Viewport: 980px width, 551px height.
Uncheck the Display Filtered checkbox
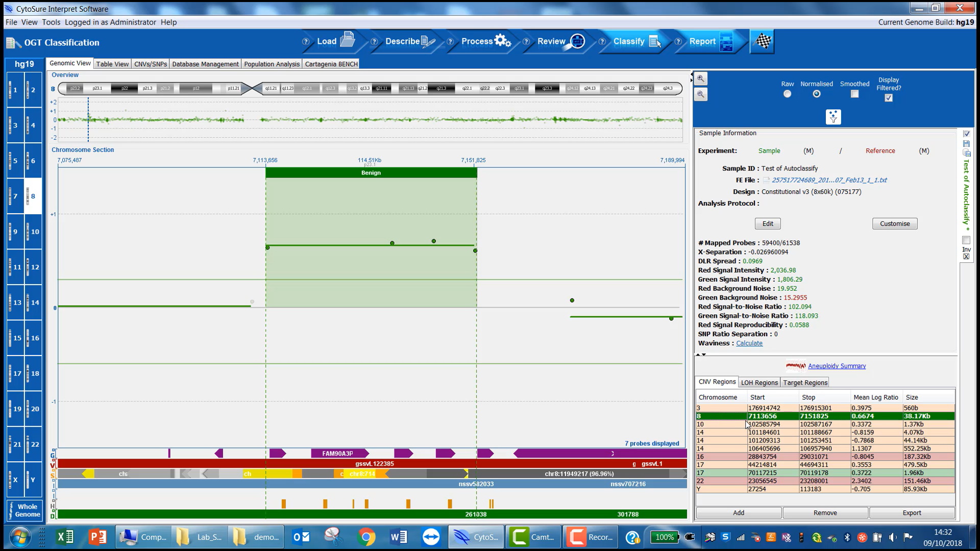(x=888, y=98)
